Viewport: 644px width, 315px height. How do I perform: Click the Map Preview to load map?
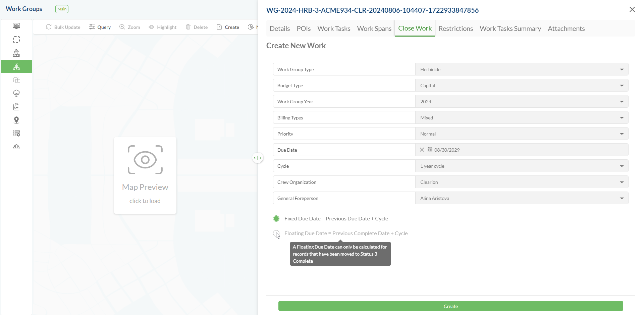(145, 175)
